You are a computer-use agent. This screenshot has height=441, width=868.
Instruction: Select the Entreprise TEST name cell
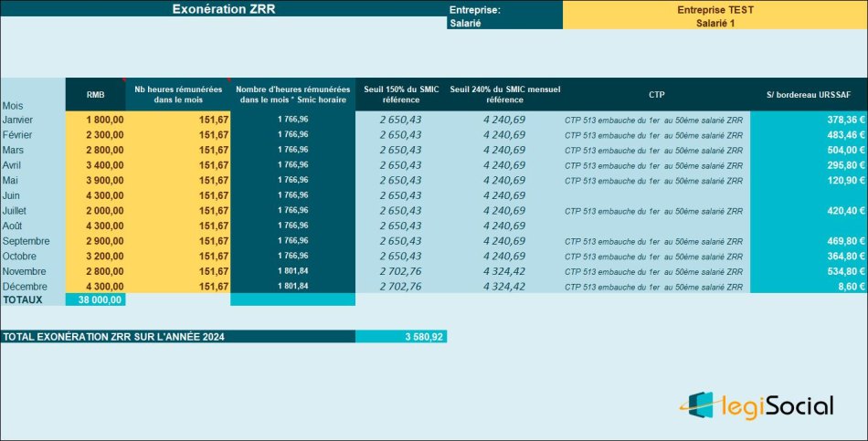(x=715, y=9)
